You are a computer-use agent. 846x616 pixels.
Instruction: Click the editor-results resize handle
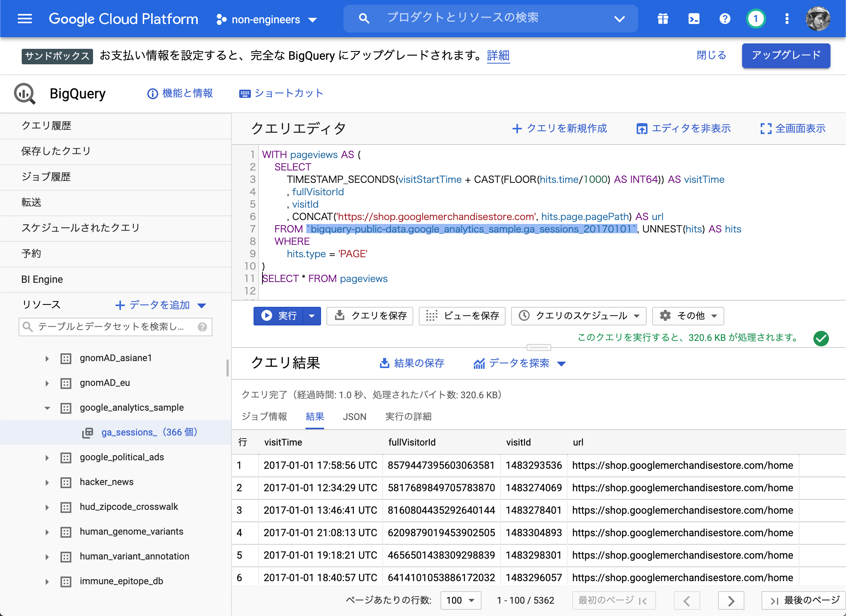(539, 347)
